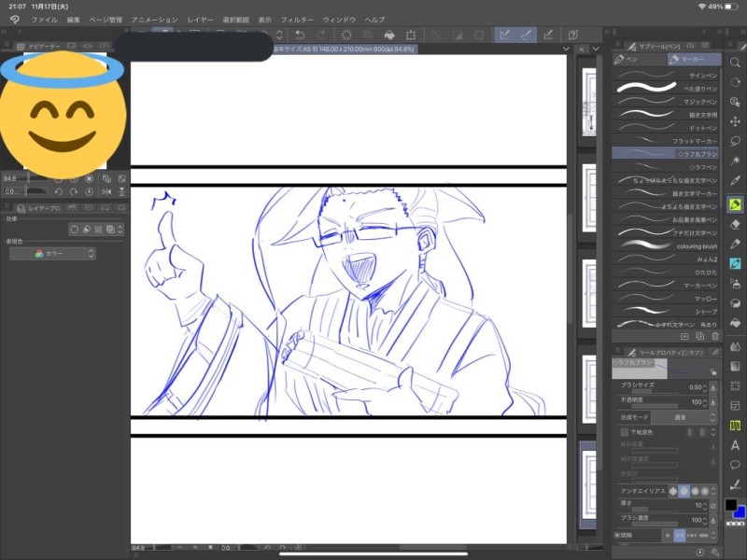Select the Balloon speech-bubble tool

point(735,465)
